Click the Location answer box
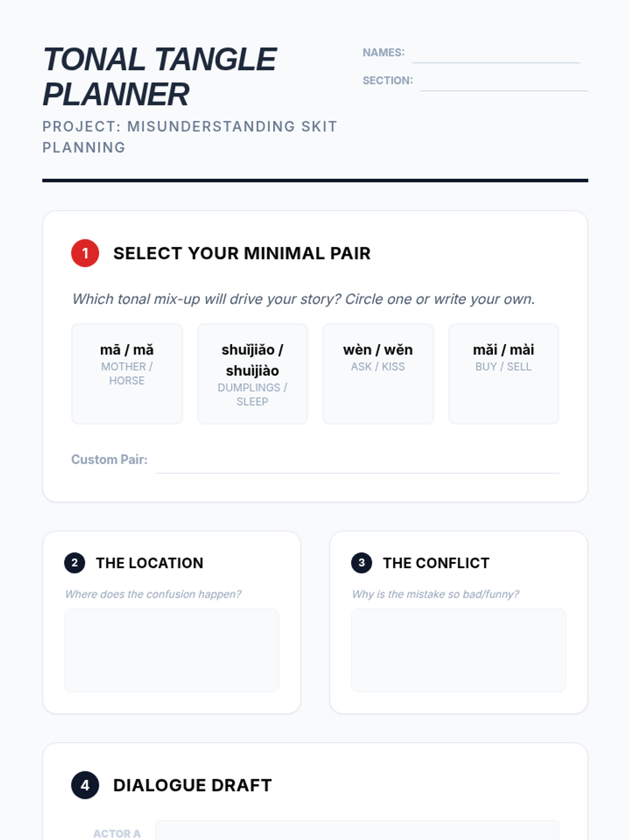The width and height of the screenshot is (630, 840). (x=172, y=650)
